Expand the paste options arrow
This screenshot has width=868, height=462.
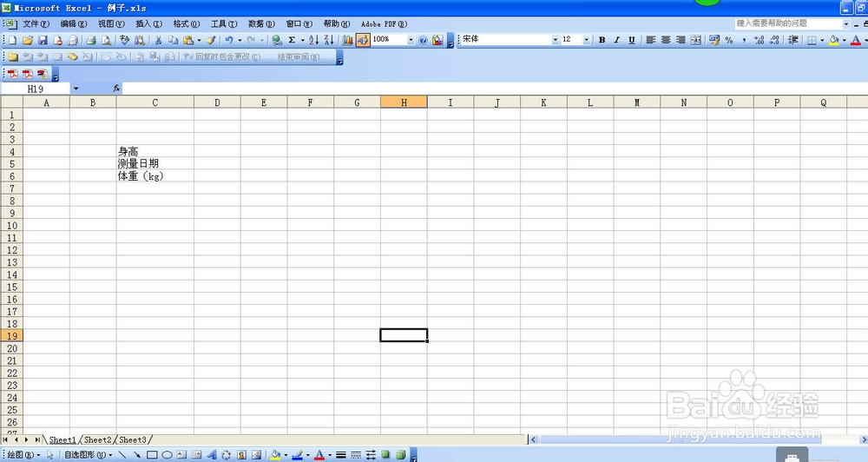(x=199, y=40)
